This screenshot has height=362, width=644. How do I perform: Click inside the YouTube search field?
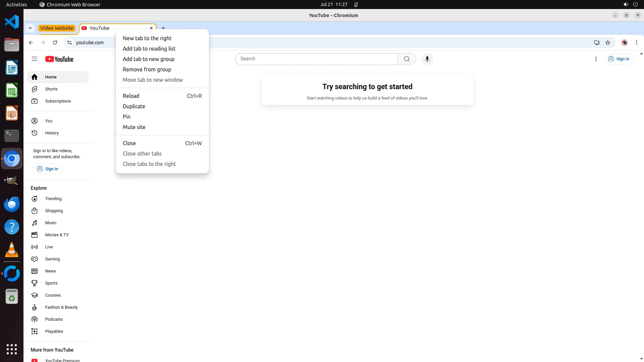click(316, 59)
